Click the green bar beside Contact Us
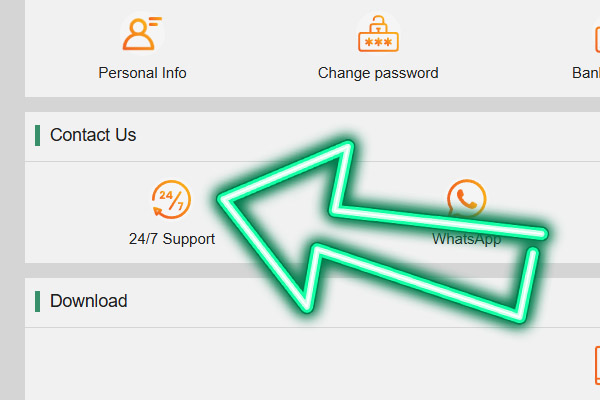600x400 pixels. coord(38,135)
